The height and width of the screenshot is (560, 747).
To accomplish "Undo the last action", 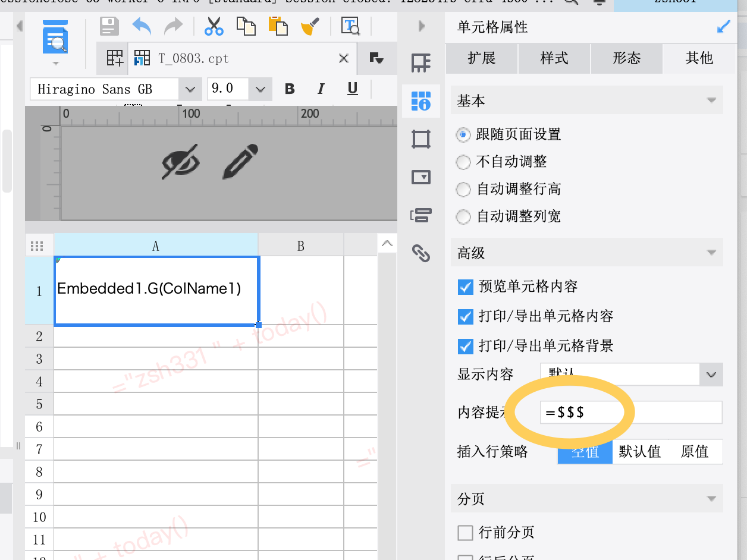I will [x=142, y=26].
